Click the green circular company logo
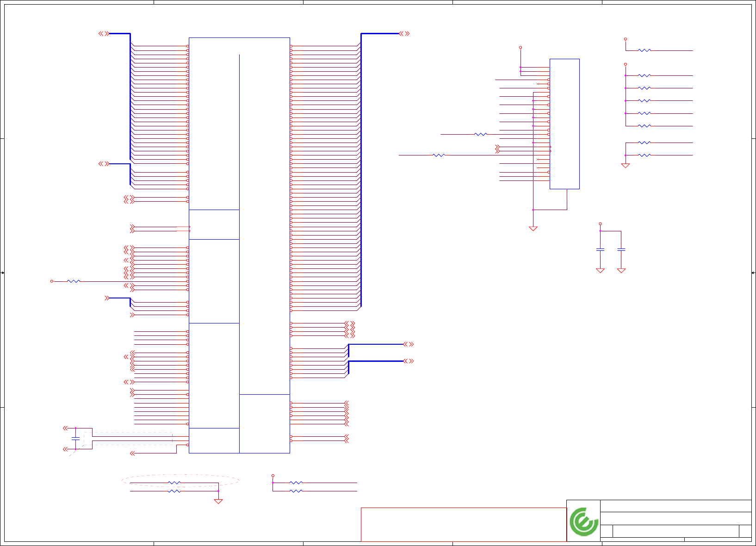 [583, 521]
